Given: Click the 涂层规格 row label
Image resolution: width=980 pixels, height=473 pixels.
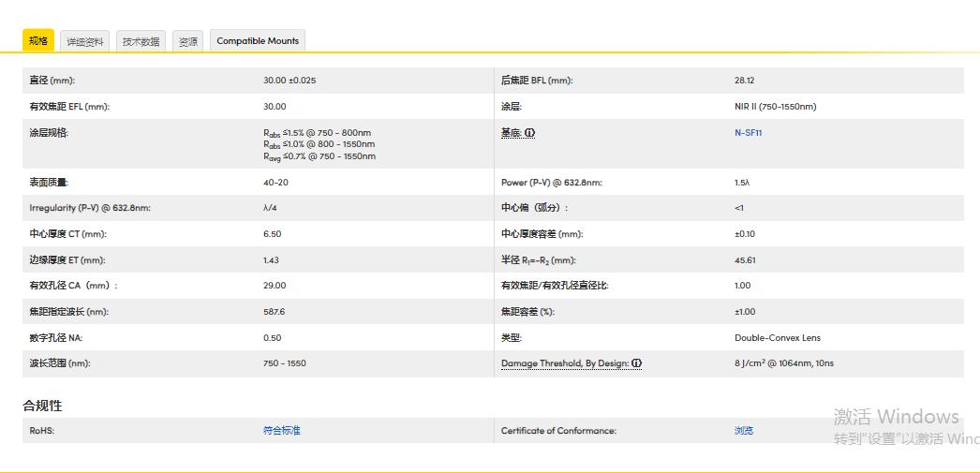Looking at the screenshot, I should [x=49, y=133].
